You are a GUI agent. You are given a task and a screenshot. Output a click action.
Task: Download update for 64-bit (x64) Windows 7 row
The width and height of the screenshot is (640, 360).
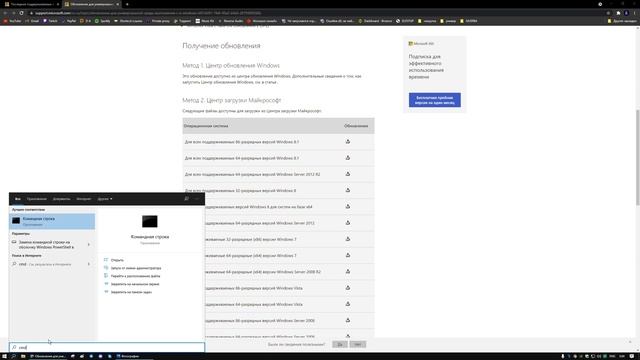click(x=348, y=255)
